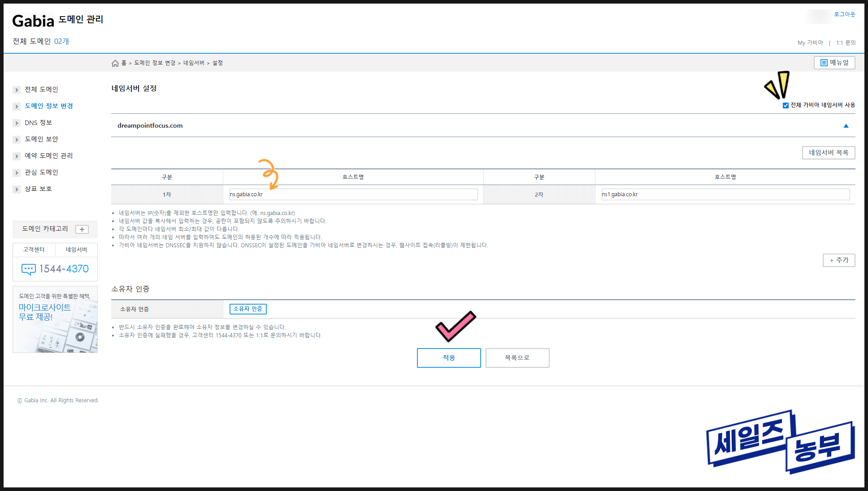Click 소유자 인증 verification button
The height and width of the screenshot is (491, 868).
tap(248, 309)
